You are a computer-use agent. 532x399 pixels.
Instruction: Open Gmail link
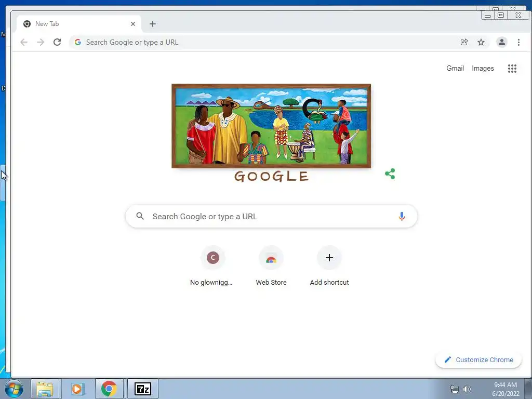[455, 68]
